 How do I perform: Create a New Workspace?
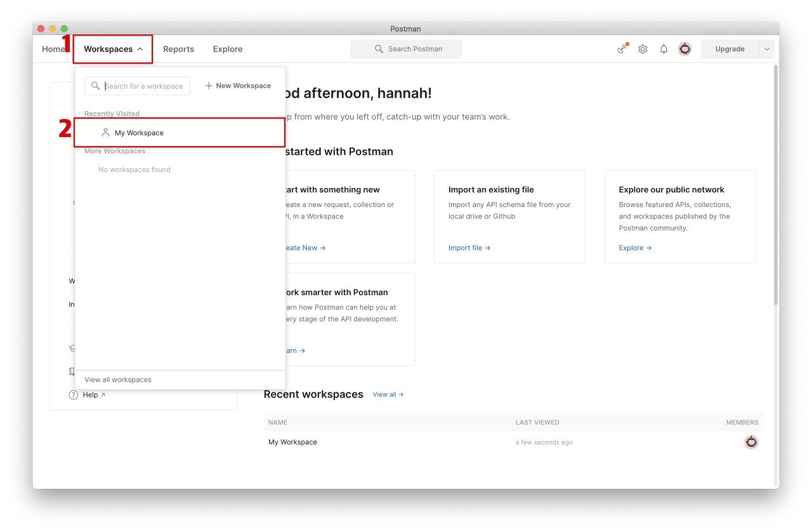(x=238, y=86)
